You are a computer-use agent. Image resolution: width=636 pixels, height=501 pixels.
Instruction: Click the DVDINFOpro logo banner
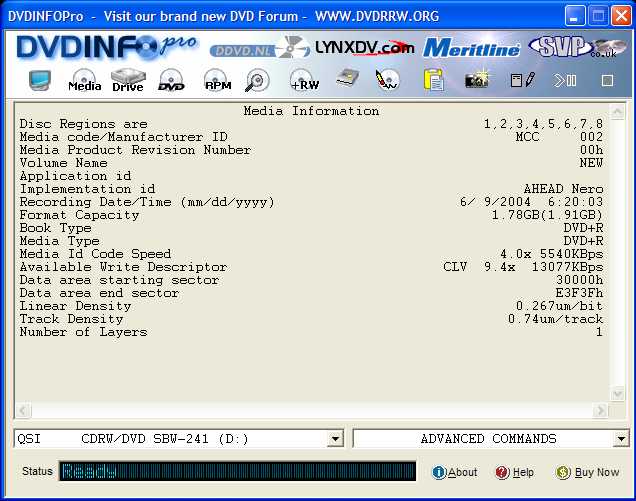[x=107, y=47]
